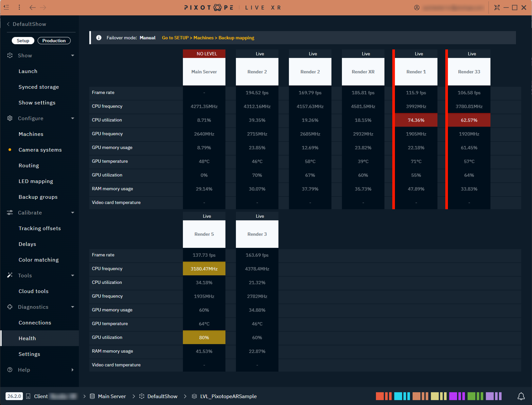Image resolution: width=532 pixels, height=405 pixels.
Task: Open the Delays page
Action: (x=27, y=244)
